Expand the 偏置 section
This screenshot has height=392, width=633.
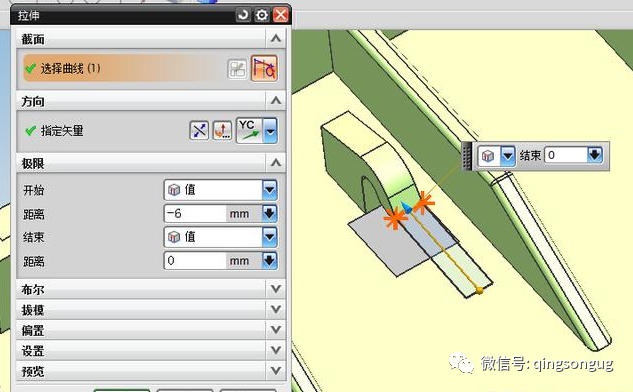point(276,330)
